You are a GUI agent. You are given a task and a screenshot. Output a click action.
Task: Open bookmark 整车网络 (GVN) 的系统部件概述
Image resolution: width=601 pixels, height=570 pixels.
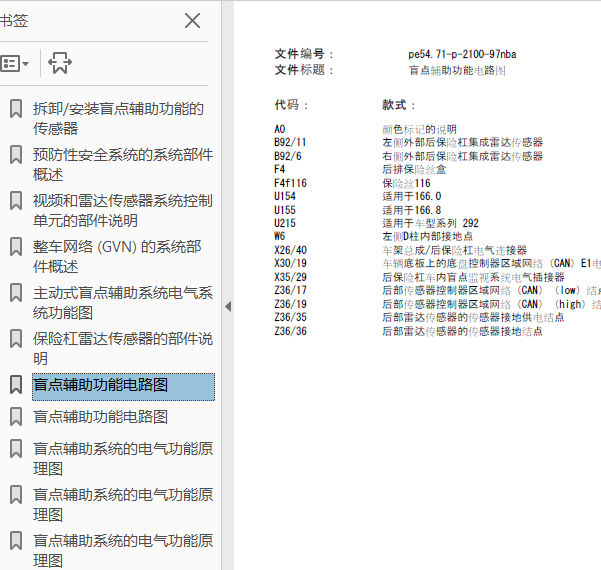117,256
